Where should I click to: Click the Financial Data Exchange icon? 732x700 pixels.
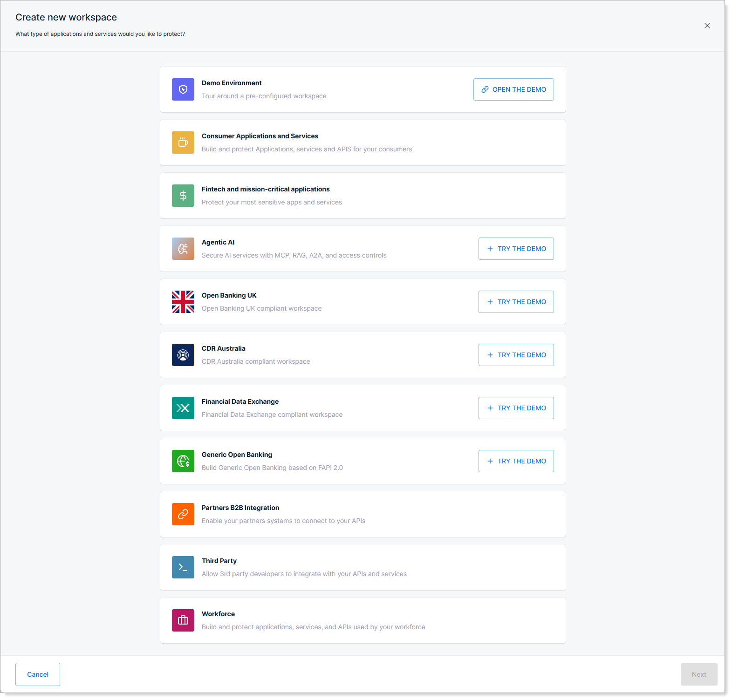point(183,408)
